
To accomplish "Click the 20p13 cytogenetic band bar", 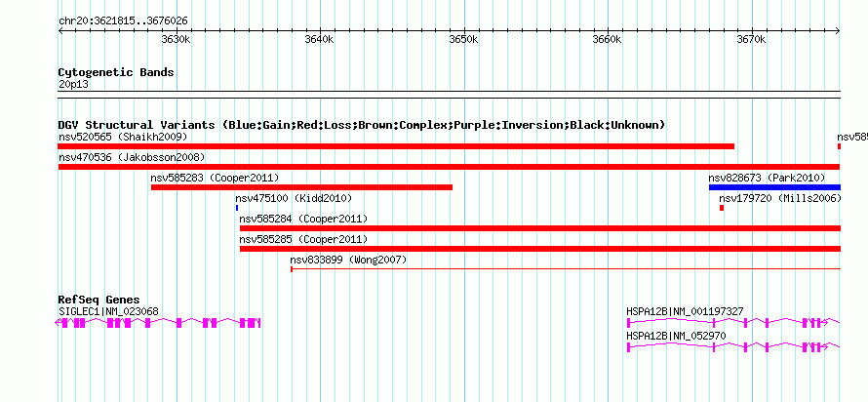I will (449, 95).
